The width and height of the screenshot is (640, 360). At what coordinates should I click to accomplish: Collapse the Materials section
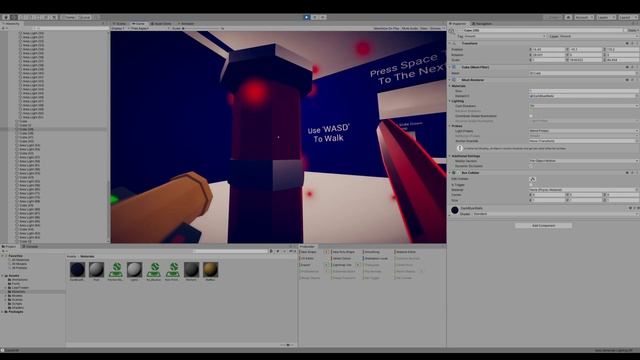point(451,86)
